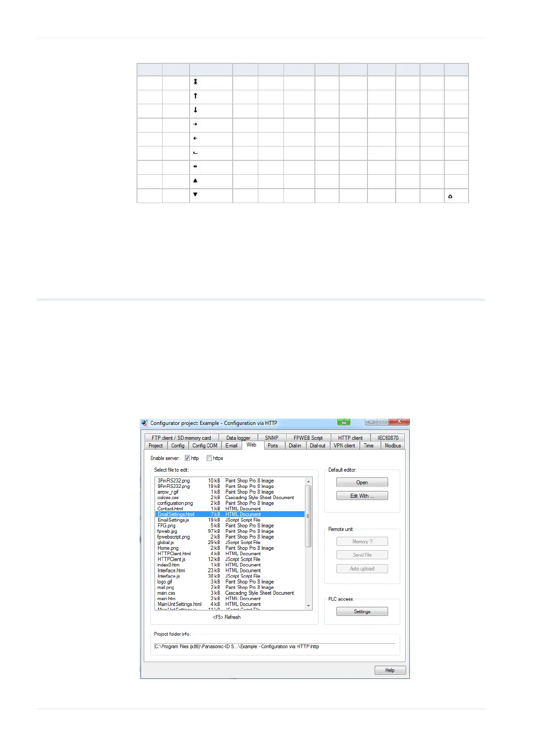Click the green button in the title bar
The image size is (535, 756).
pyautogui.click(x=344, y=421)
